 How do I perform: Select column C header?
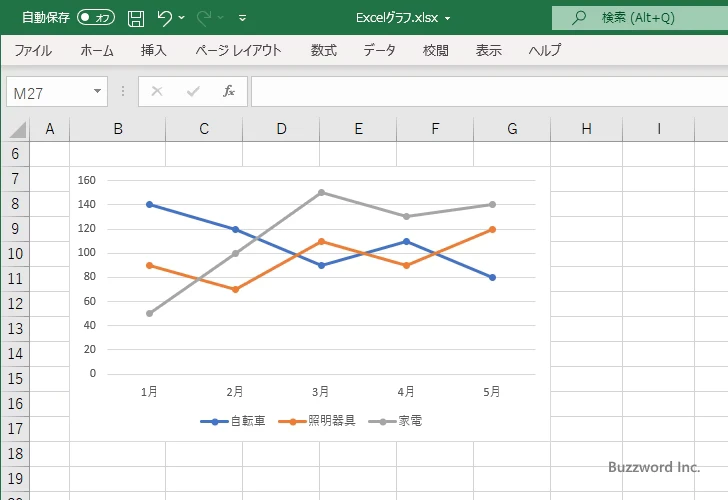point(204,129)
